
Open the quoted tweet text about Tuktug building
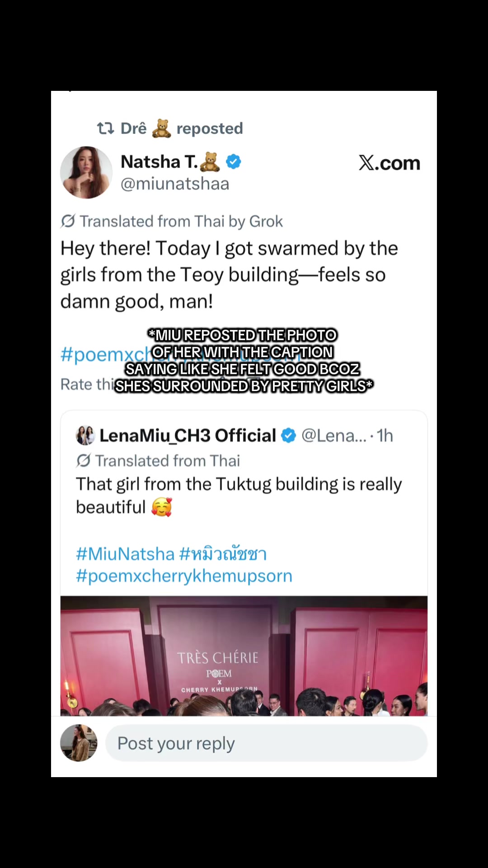(x=239, y=495)
